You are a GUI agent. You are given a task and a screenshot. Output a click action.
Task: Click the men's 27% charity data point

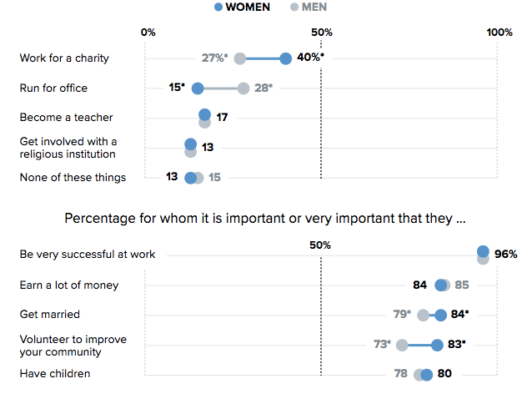point(240,58)
